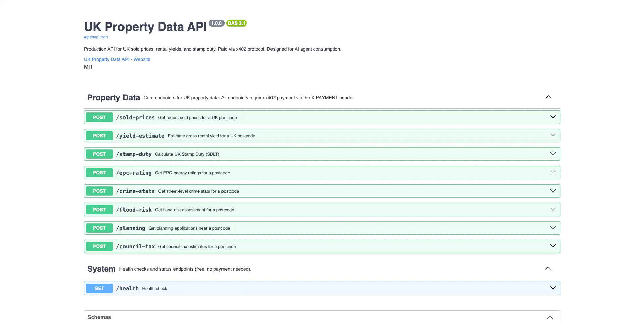Open UK Property Data API - Website link
The width and height of the screenshot is (644, 322).
[x=117, y=59]
